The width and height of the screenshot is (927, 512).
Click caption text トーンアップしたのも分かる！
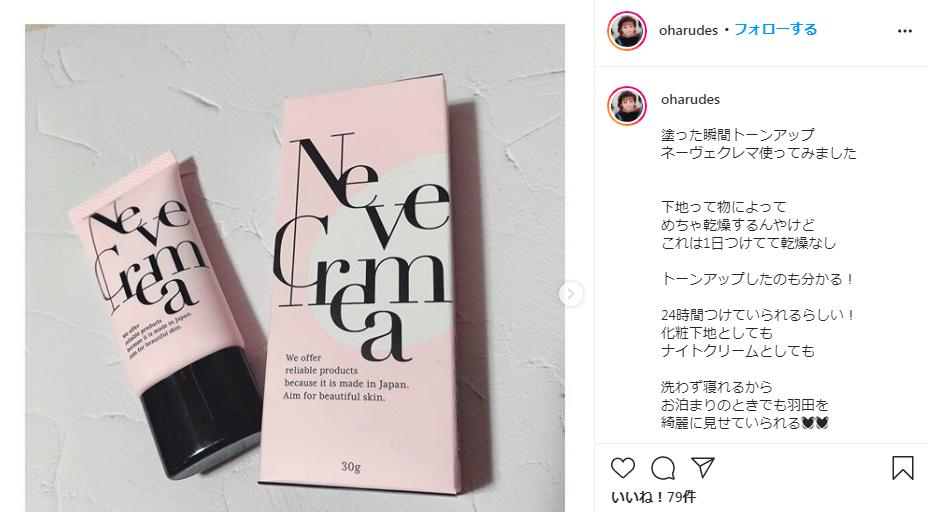click(x=759, y=279)
